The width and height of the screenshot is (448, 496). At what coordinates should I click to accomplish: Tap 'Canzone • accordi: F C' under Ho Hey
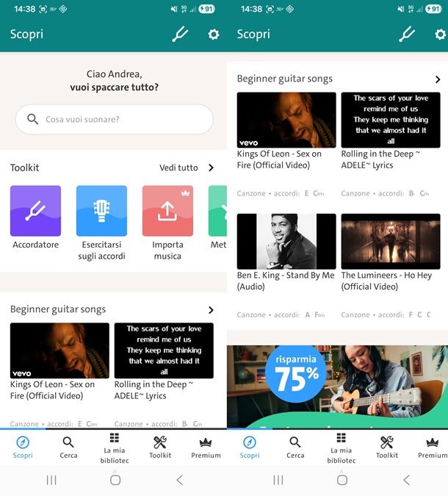[386, 315]
